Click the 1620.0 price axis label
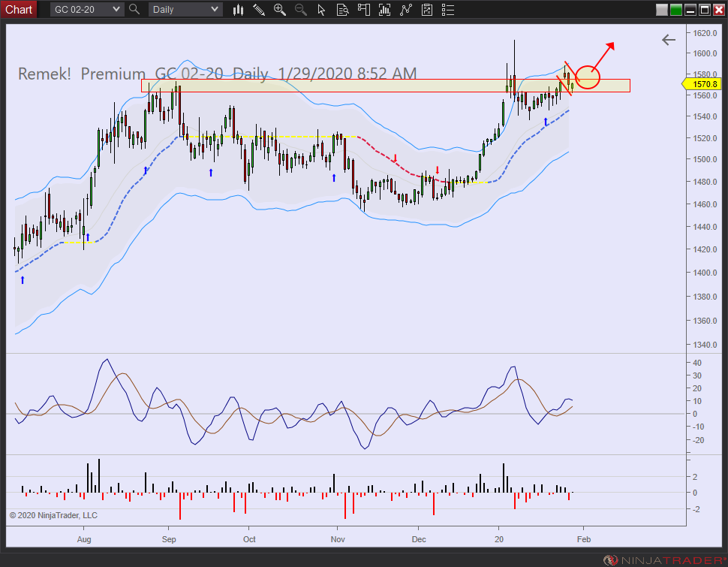 pos(705,33)
